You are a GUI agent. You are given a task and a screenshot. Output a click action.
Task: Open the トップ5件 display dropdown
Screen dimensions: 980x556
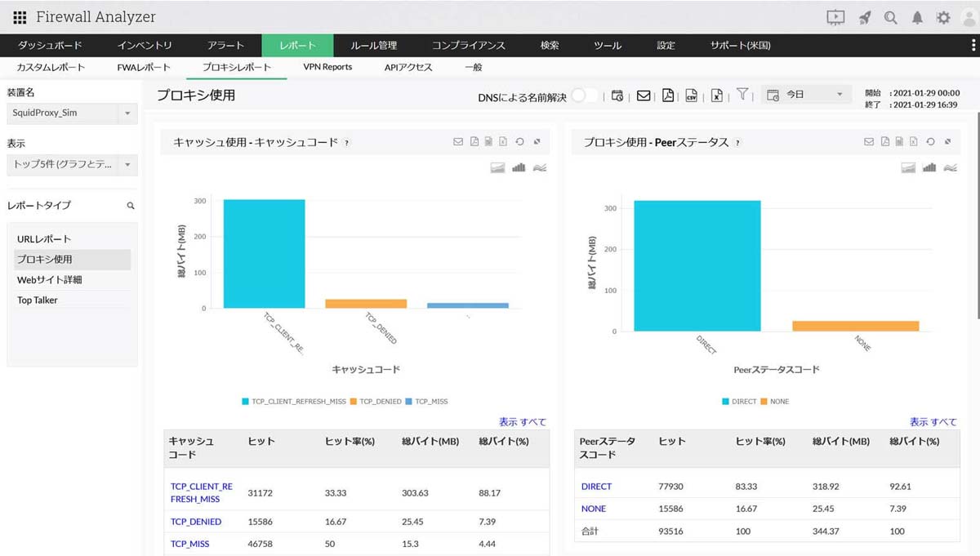click(71, 165)
